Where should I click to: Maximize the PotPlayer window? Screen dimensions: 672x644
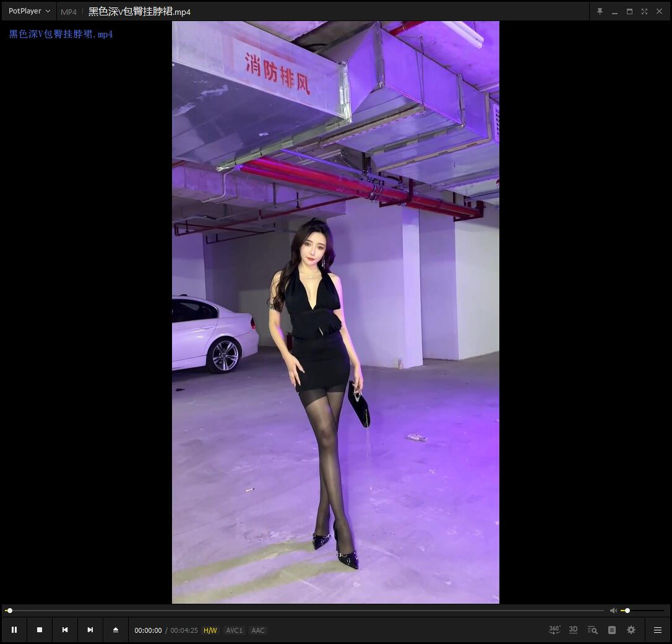(629, 12)
